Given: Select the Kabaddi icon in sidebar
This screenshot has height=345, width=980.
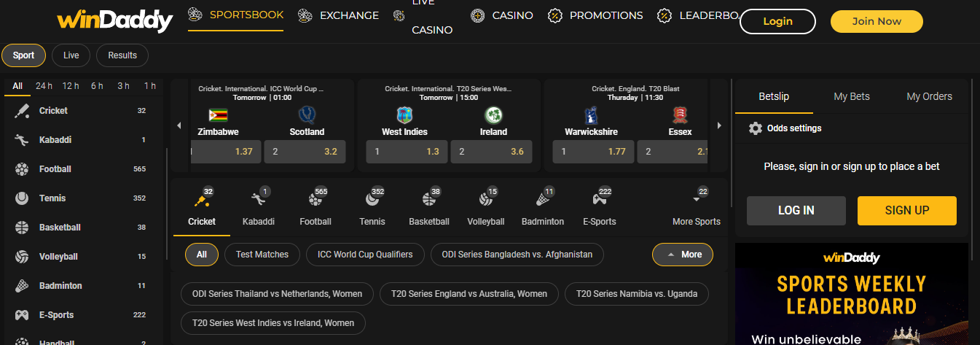Looking at the screenshot, I should pyautogui.click(x=23, y=140).
